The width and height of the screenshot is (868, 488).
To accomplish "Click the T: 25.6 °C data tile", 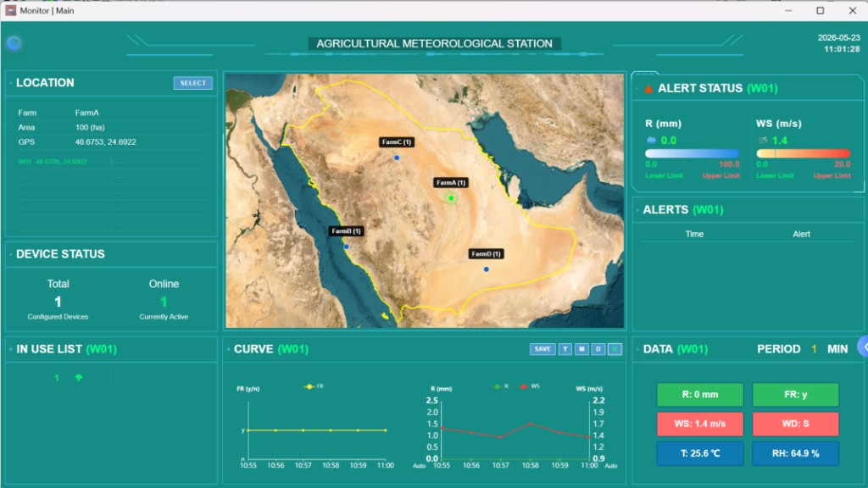I will (x=699, y=453).
